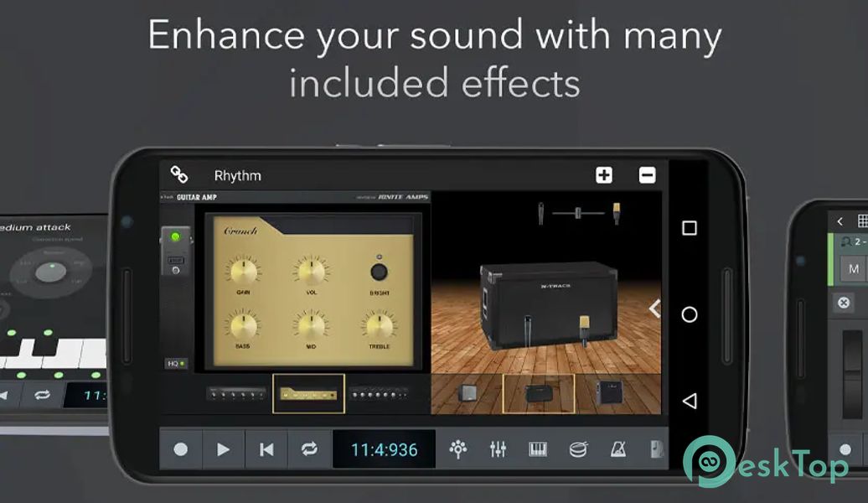The width and height of the screenshot is (868, 503).
Task: Select the gold Crunch amp head thumbnail
Action: click(308, 394)
